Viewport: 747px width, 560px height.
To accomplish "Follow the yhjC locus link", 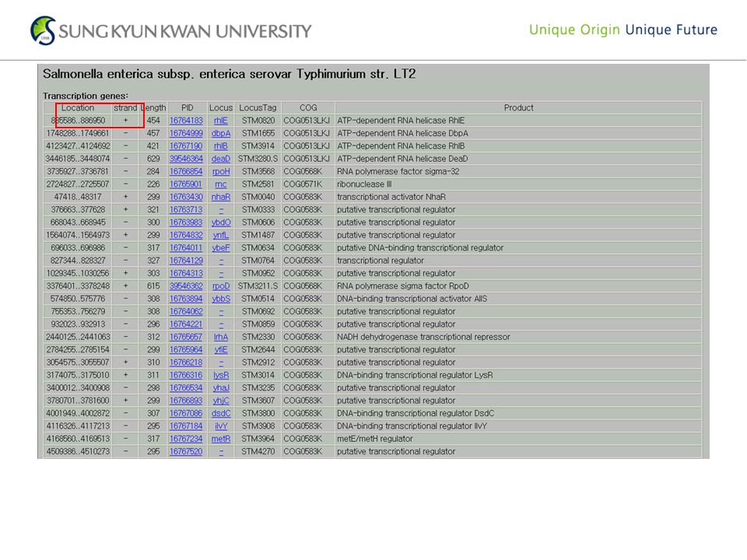I will coord(221,401).
